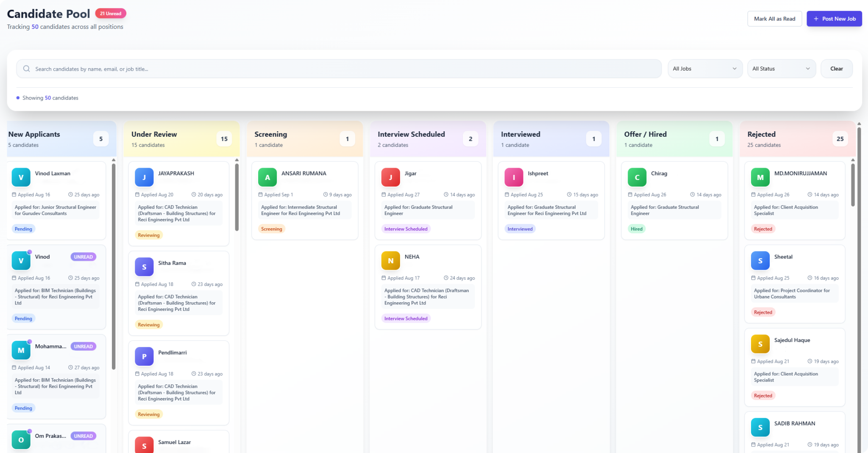
Task: Click Vinod Laxman's avatar icon
Action: click(21, 177)
